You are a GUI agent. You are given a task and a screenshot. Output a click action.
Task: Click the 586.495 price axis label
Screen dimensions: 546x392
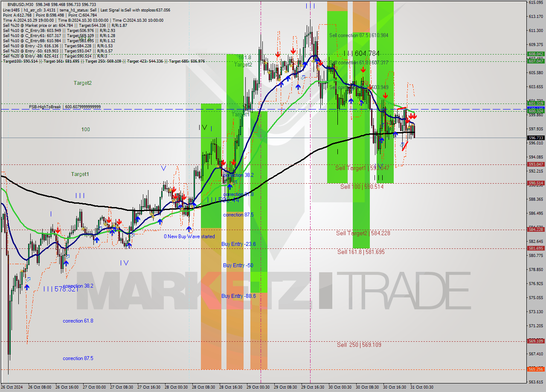point(536,213)
